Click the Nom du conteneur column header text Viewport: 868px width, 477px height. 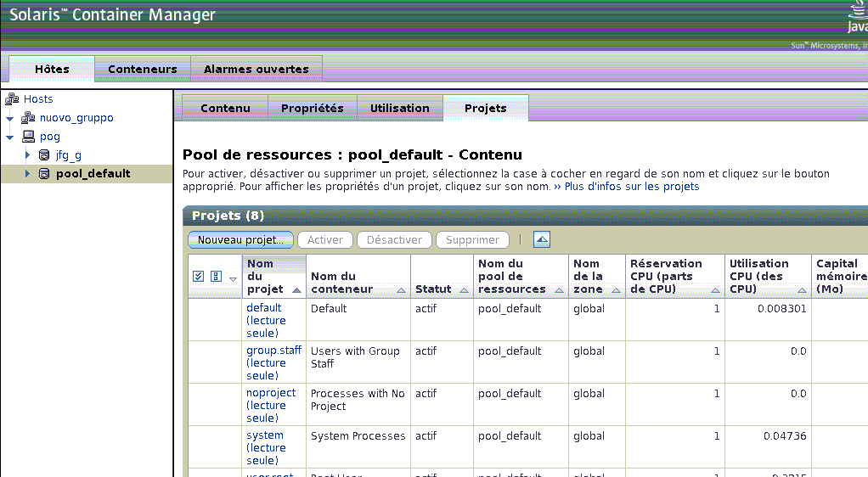[341, 283]
